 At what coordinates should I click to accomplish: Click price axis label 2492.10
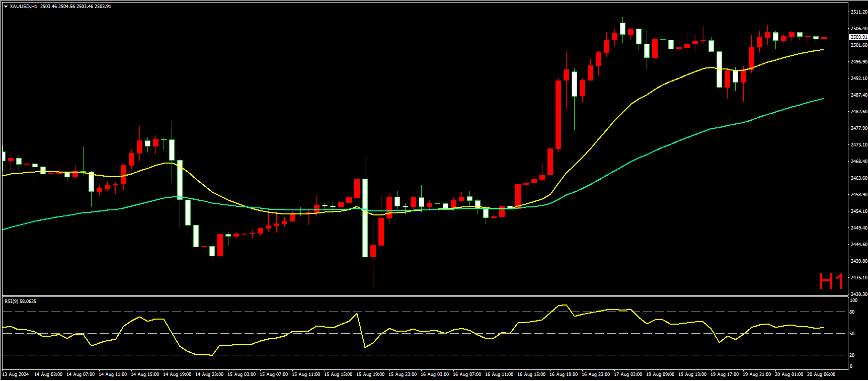click(x=859, y=79)
